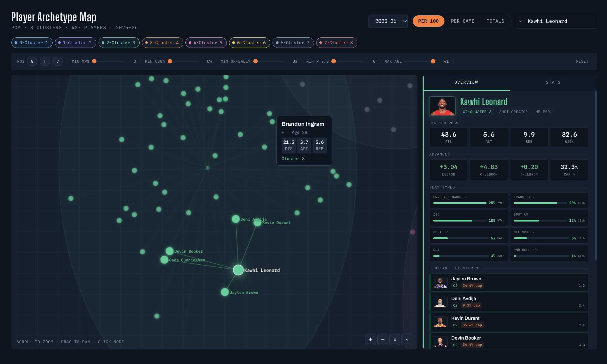
Task: Select the Deni Avdija map node
Action: pyautogui.click(x=236, y=219)
